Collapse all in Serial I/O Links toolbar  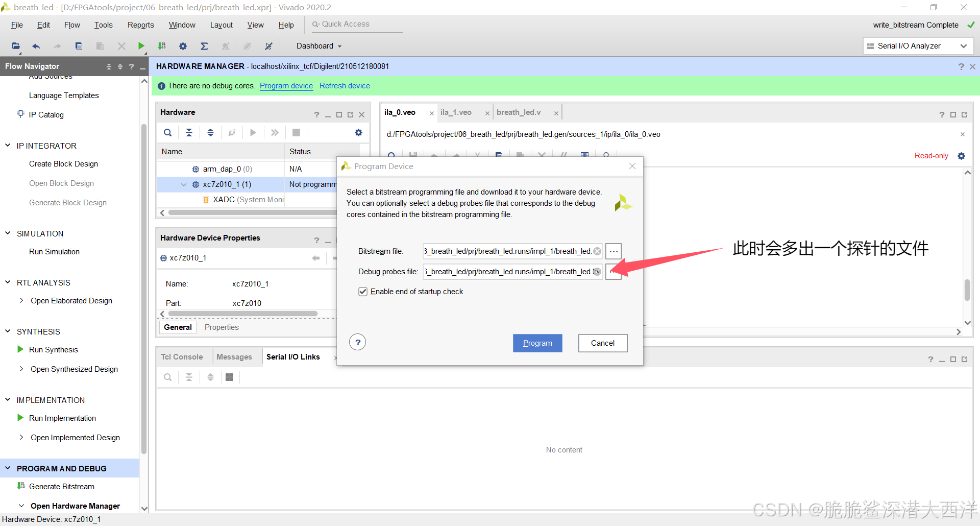[x=189, y=377]
